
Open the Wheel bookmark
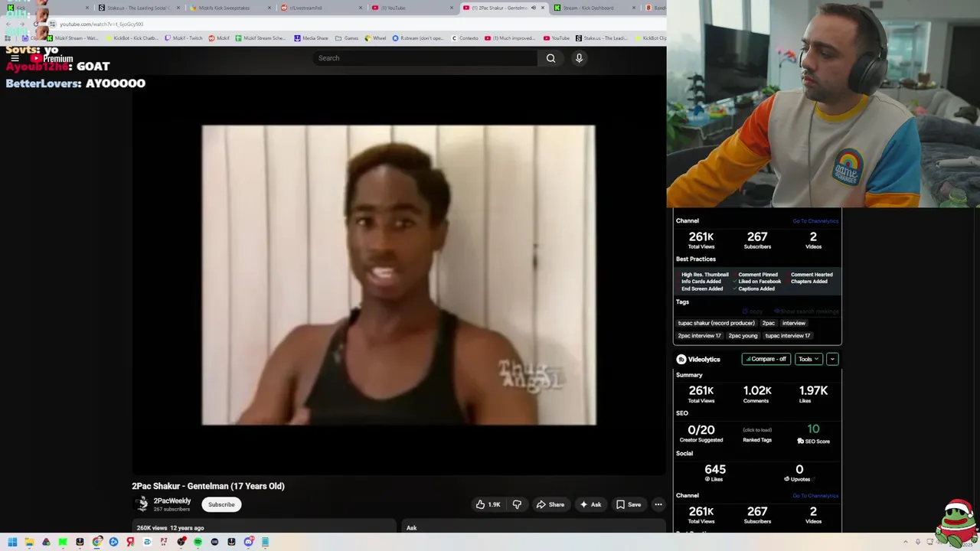pos(376,37)
